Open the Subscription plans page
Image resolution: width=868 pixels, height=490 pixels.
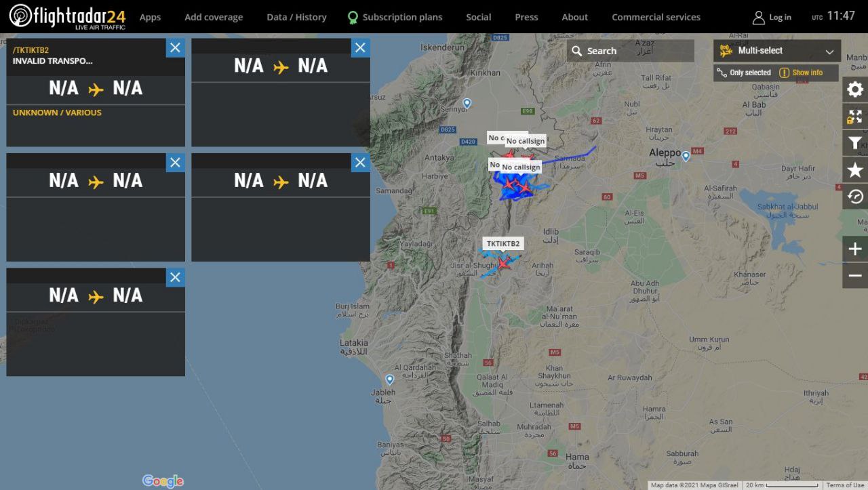(x=395, y=17)
